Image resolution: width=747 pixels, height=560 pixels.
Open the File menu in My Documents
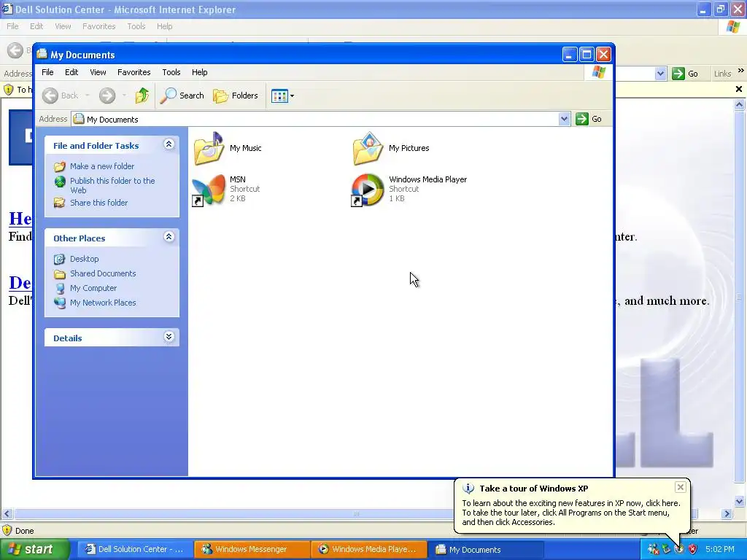[x=47, y=72]
